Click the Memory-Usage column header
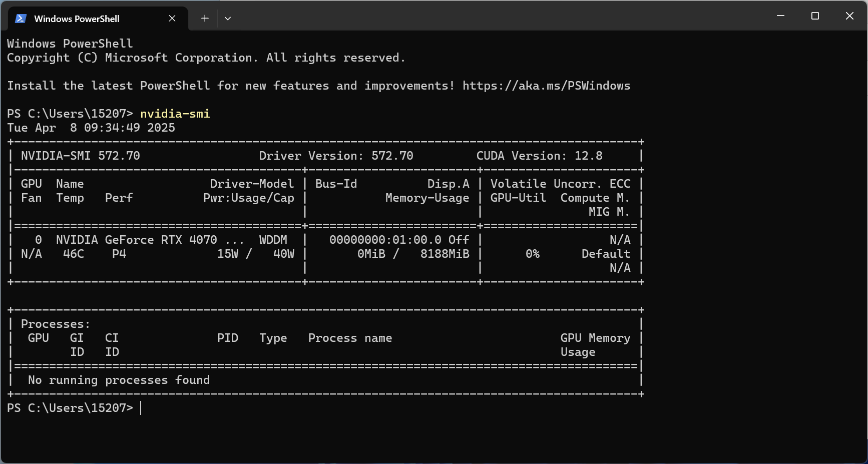This screenshot has height=464, width=868. [x=427, y=198]
